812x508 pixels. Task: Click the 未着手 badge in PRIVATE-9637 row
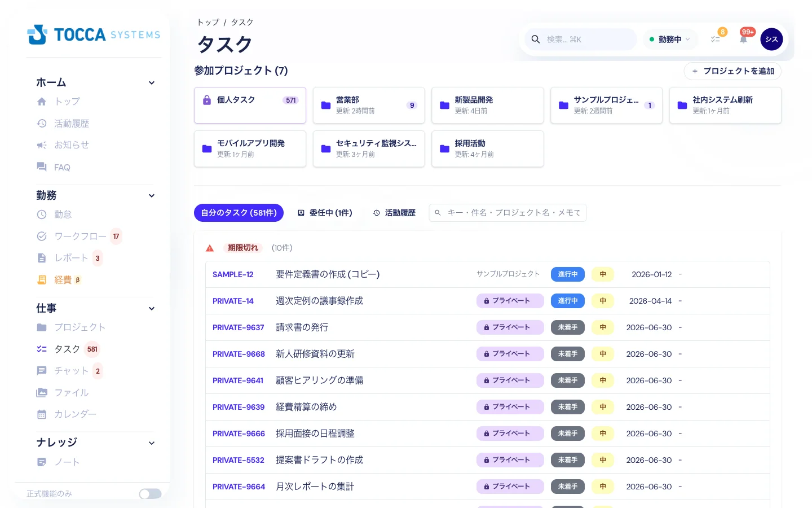tap(568, 327)
